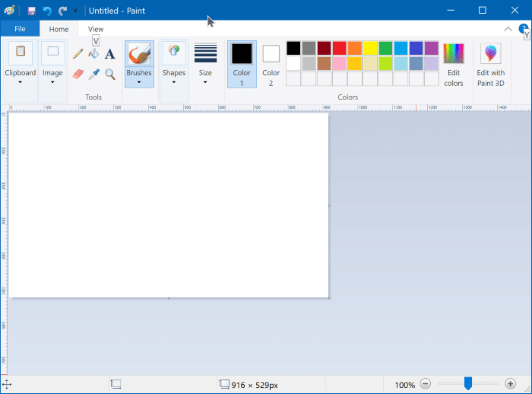Screen dimensions: 532x394
Task: Pick the orange color swatch
Action: [355, 48]
